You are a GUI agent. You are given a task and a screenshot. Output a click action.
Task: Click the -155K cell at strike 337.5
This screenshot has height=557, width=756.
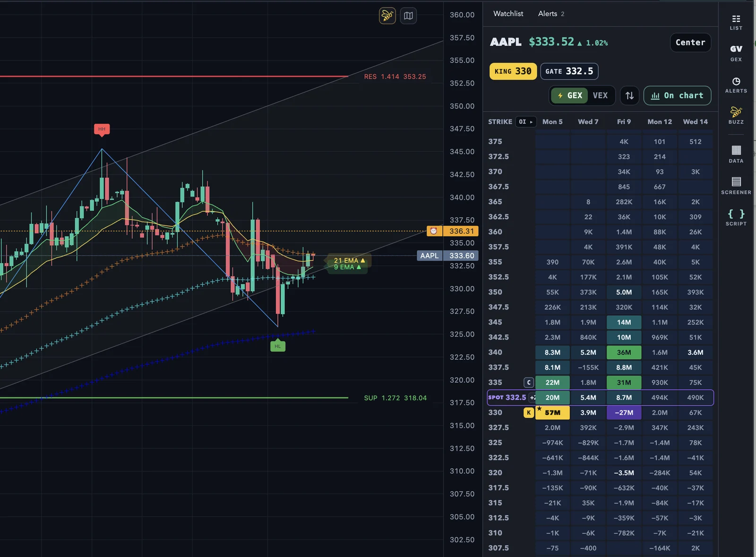coord(588,368)
